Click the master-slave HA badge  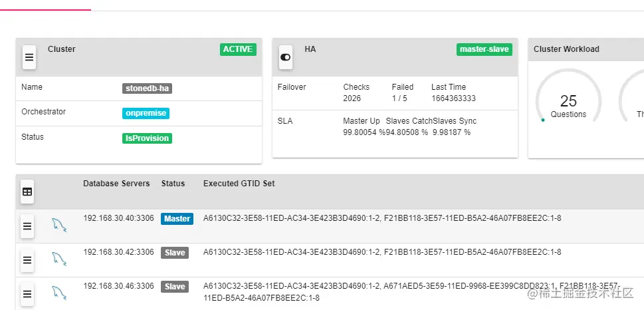(x=484, y=49)
